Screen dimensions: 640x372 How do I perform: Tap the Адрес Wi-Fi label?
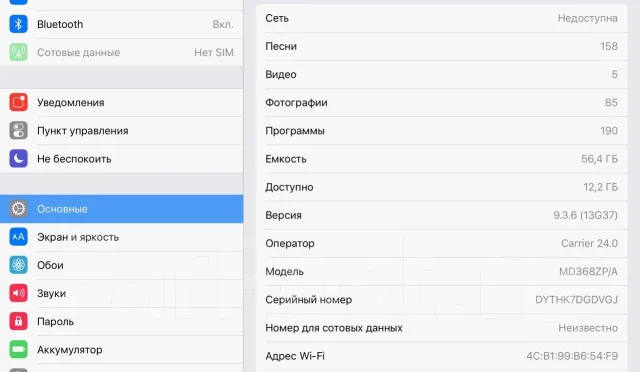point(295,356)
